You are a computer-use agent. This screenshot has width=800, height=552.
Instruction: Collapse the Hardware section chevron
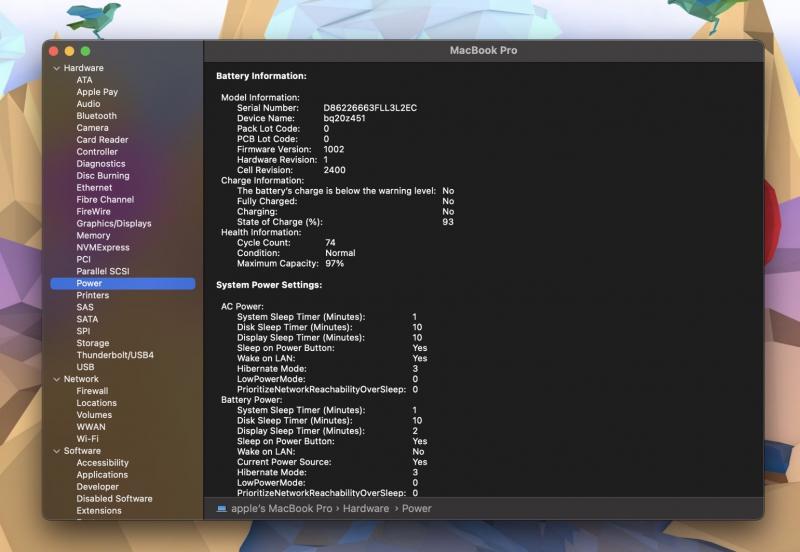pyautogui.click(x=57, y=68)
